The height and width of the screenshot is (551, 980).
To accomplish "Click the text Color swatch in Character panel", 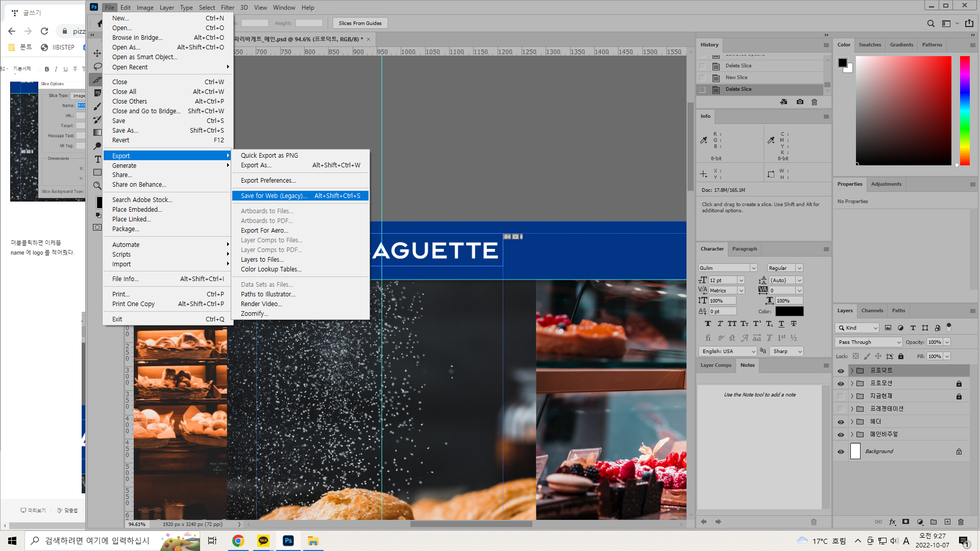I will click(789, 311).
